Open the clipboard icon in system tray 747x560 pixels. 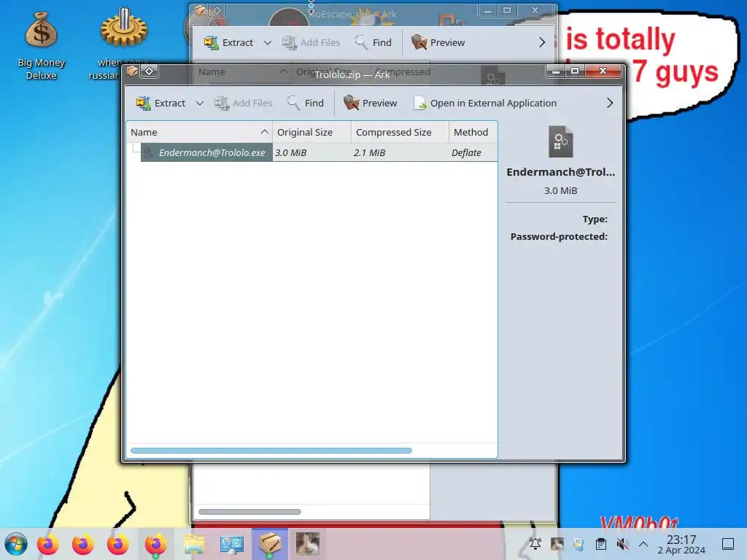[x=601, y=543]
